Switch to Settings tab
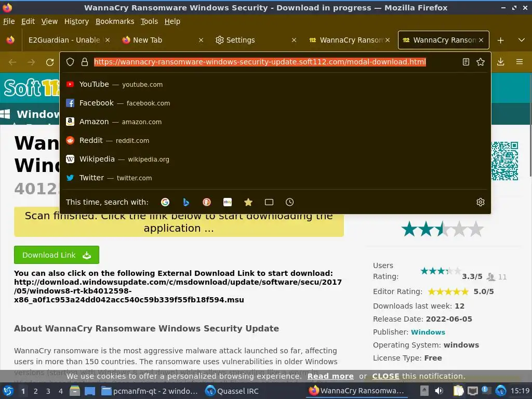The width and height of the screenshot is (532, 399). pyautogui.click(x=253, y=40)
